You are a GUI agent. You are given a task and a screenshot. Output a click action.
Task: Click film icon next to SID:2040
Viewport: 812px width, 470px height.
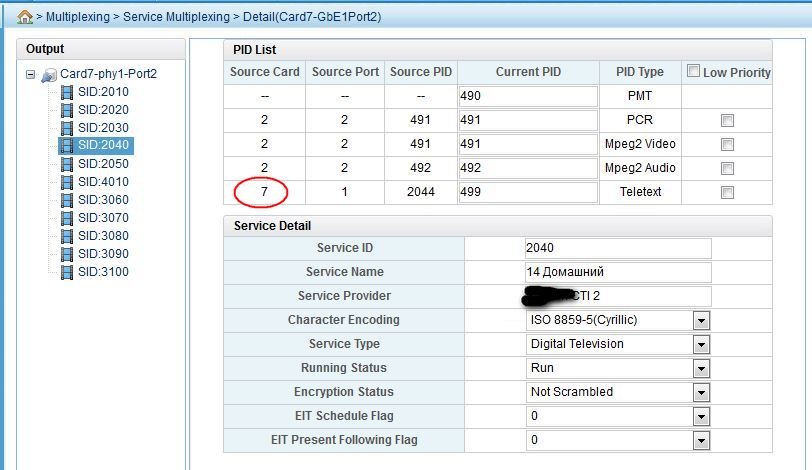click(x=67, y=145)
